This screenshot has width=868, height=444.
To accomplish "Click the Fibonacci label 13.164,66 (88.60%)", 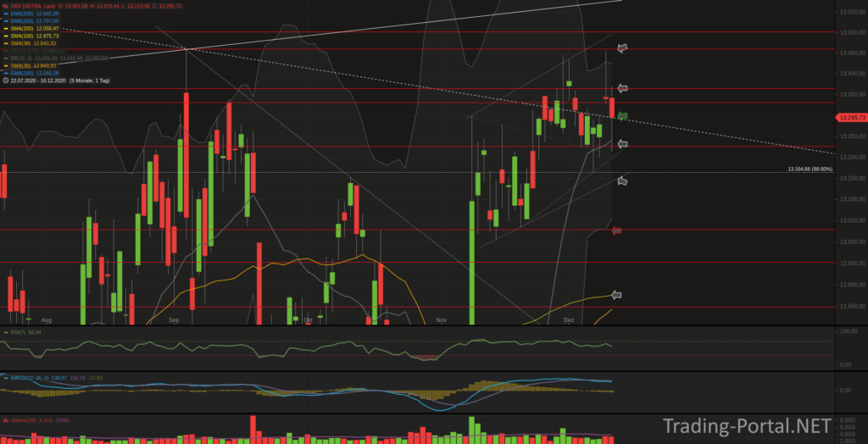I will (810, 169).
